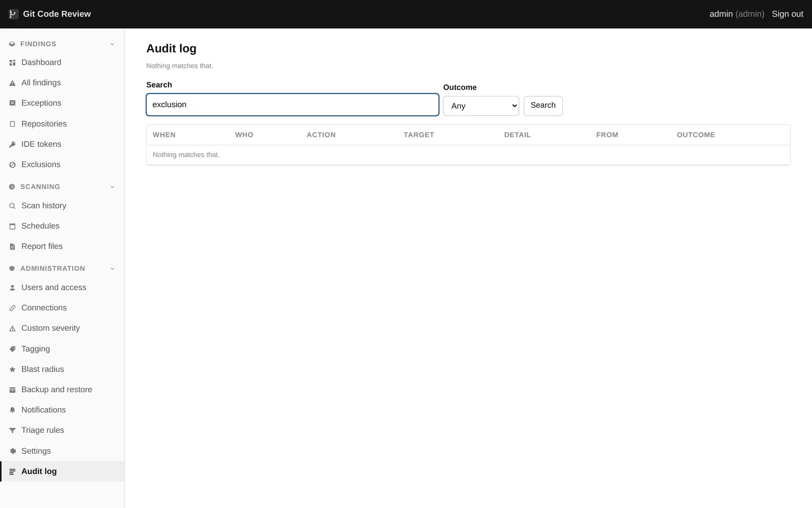The width and height of the screenshot is (812, 508).
Task: Click the Search button
Action: pyautogui.click(x=543, y=106)
